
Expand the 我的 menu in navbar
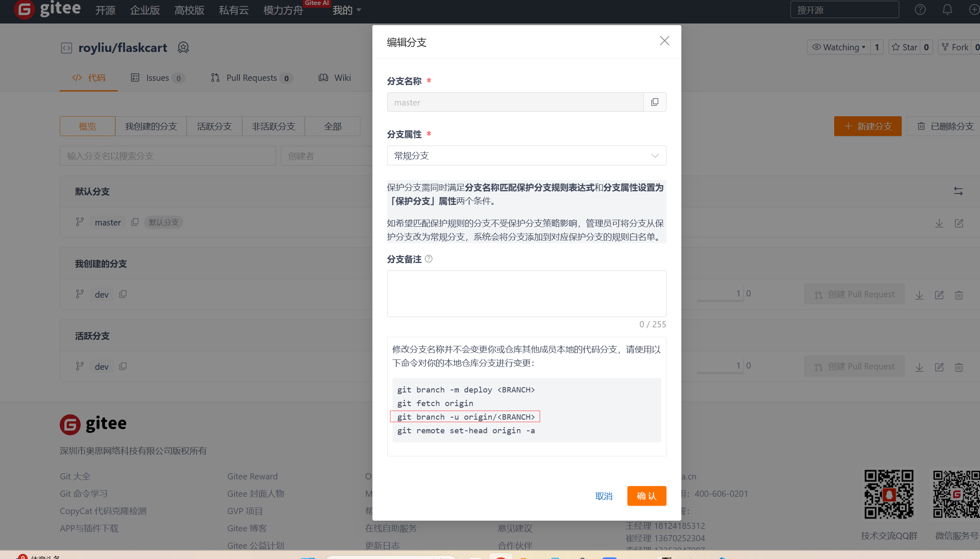coord(346,10)
